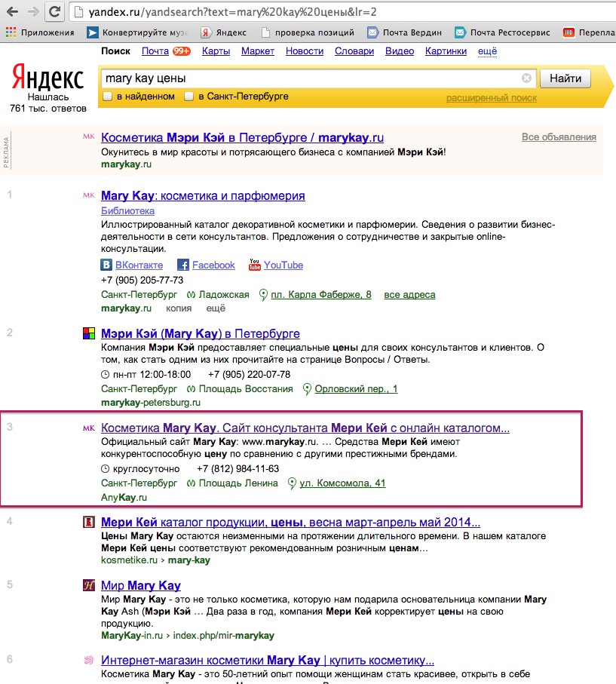Open the Приложения apps grid bookmark
The image size is (616, 684).
[x=40, y=32]
